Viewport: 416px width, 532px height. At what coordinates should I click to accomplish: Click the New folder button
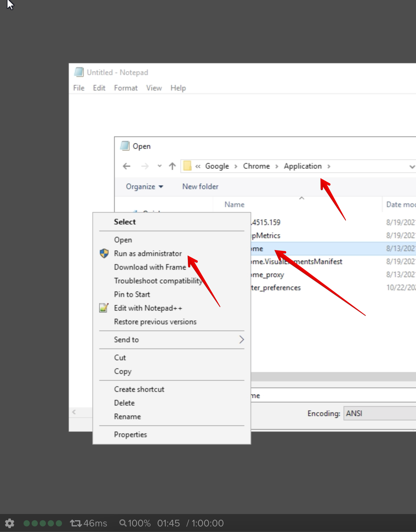pyautogui.click(x=200, y=187)
